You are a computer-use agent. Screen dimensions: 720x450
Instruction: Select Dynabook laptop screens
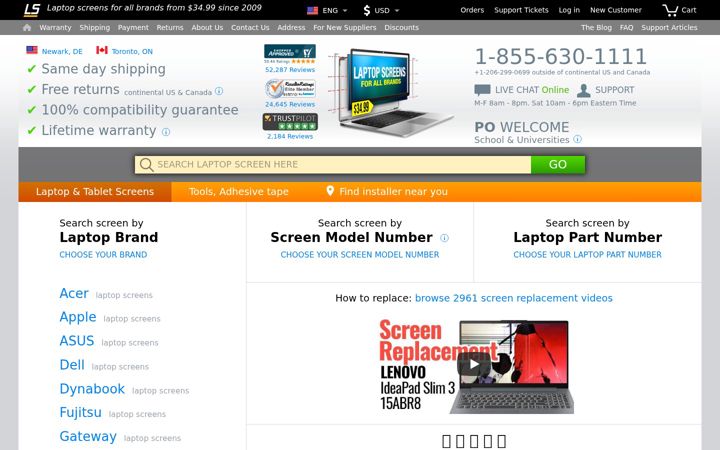coord(92,388)
